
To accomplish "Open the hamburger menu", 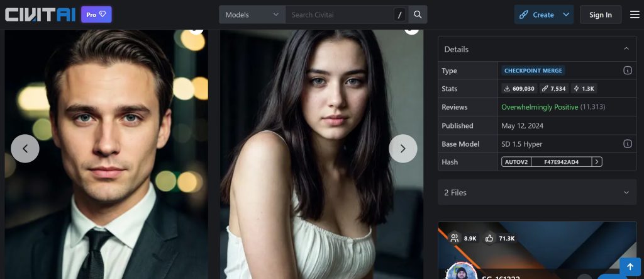I will (x=634, y=14).
